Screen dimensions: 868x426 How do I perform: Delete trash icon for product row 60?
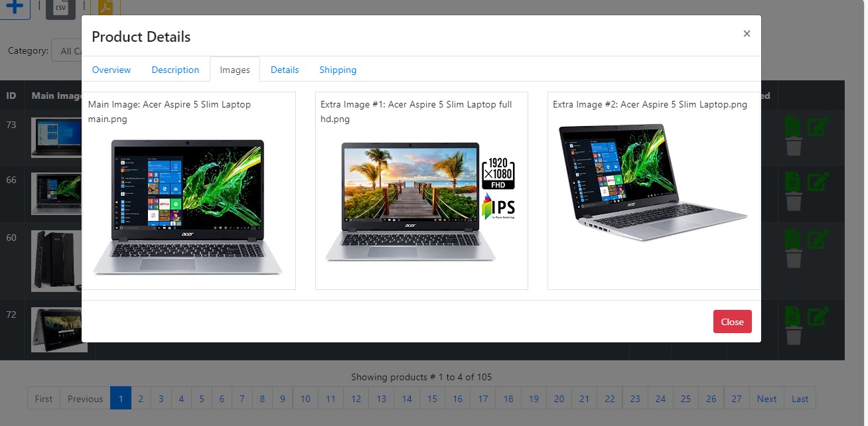[x=794, y=260]
